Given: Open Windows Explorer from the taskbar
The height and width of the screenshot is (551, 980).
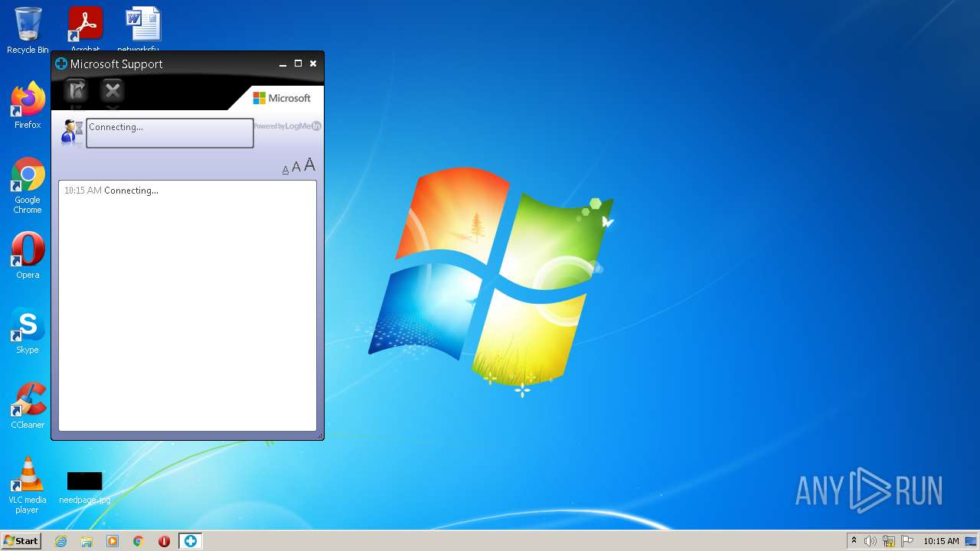Looking at the screenshot, I should [87, 541].
